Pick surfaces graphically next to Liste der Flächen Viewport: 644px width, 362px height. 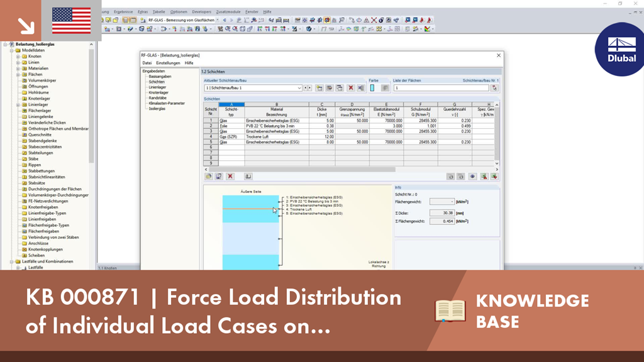point(494,88)
